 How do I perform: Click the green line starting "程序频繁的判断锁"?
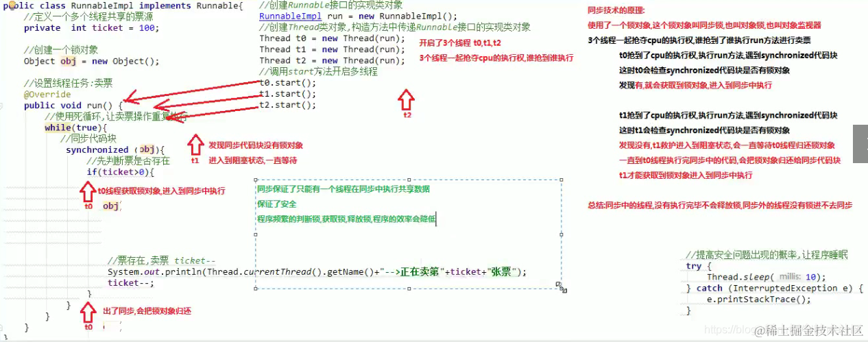tap(346, 219)
